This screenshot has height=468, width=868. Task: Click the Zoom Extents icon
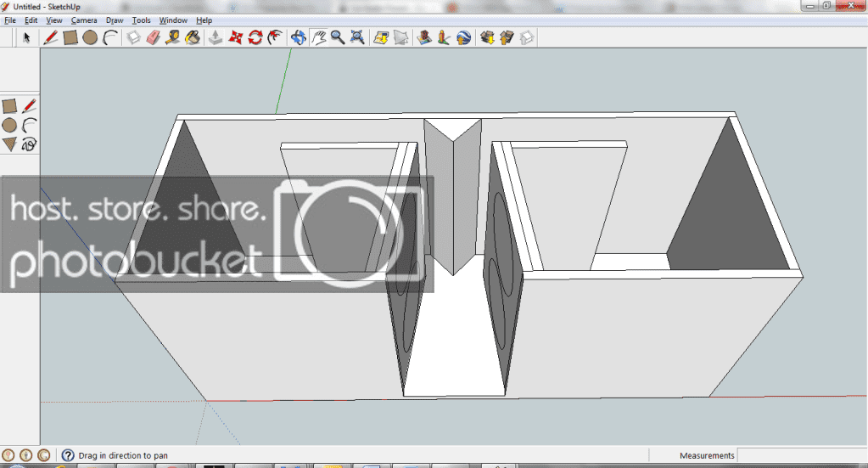click(357, 37)
